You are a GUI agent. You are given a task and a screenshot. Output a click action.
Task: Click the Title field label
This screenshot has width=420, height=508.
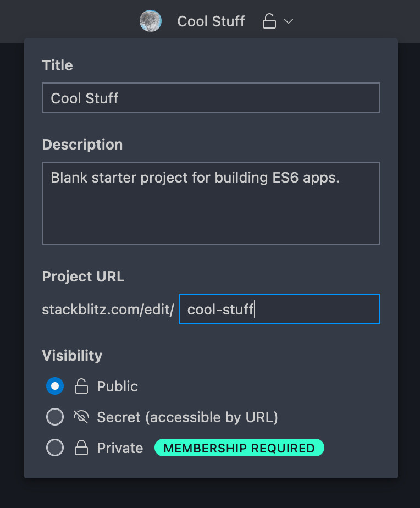point(57,65)
